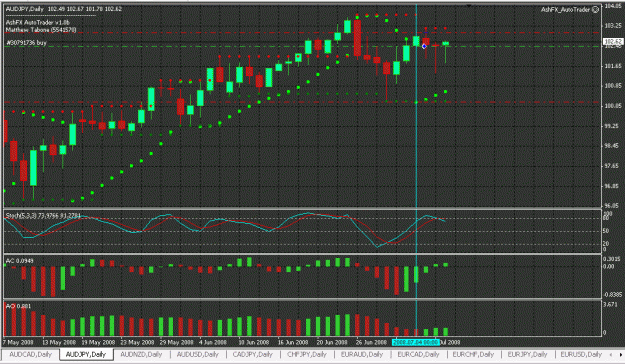Open the CHFJPY,Daily chart tab

pos(307,354)
